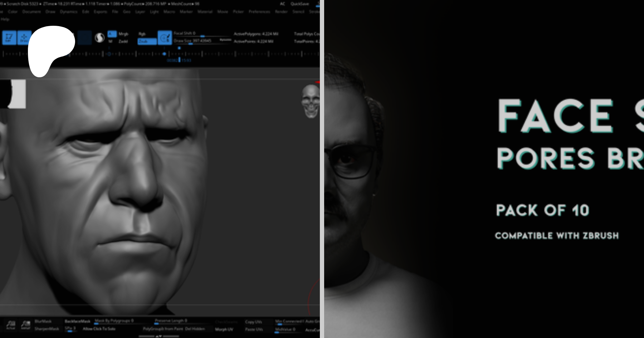This screenshot has width=644, height=338.
Task: Open the Preferences menu
Action: [259, 12]
